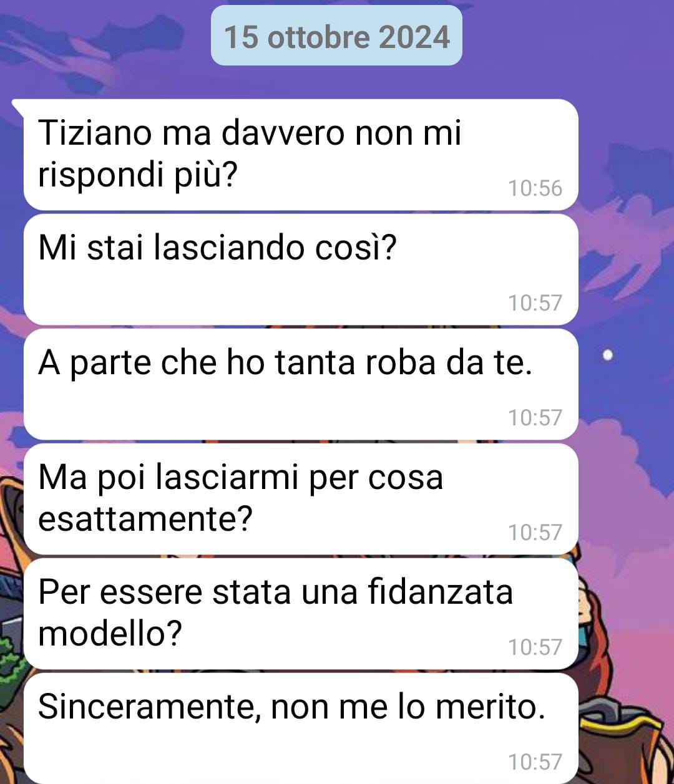Viewport: 674px width, 784px height.
Task: Tap the 15 ottobre 2024 date chip
Action: [336, 36]
